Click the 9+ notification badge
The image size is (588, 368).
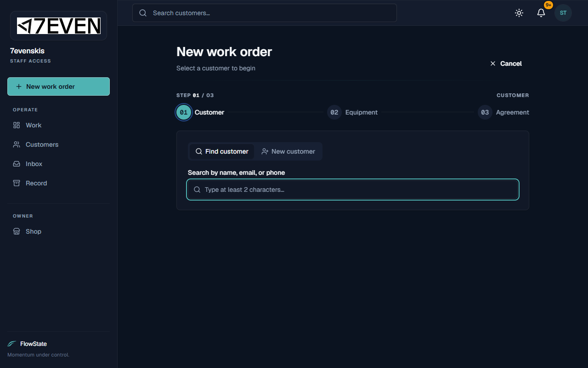click(548, 5)
